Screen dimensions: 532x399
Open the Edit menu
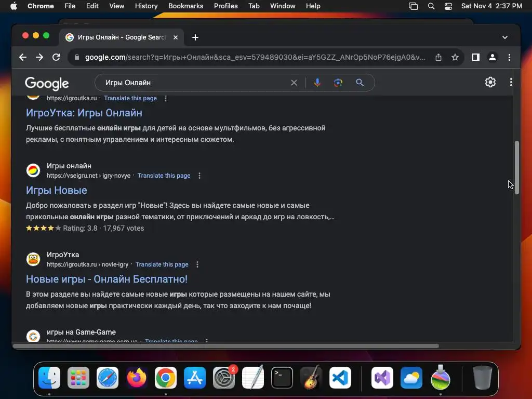[92, 6]
